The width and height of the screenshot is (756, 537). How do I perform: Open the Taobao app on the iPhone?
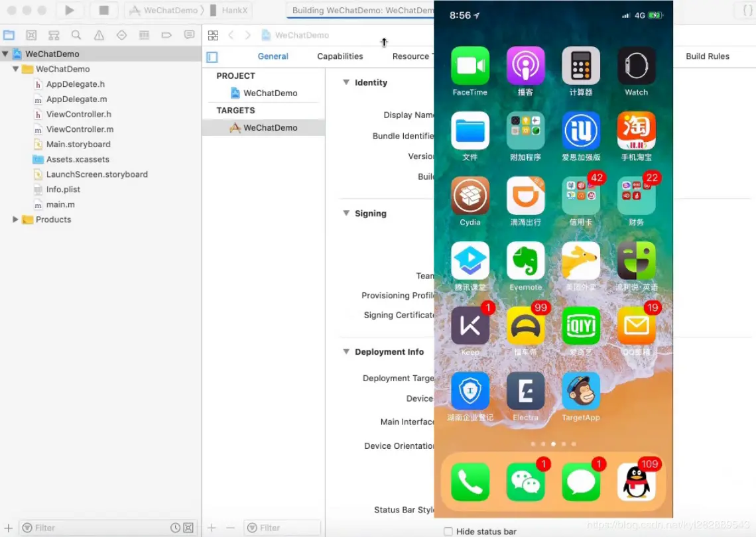637,131
